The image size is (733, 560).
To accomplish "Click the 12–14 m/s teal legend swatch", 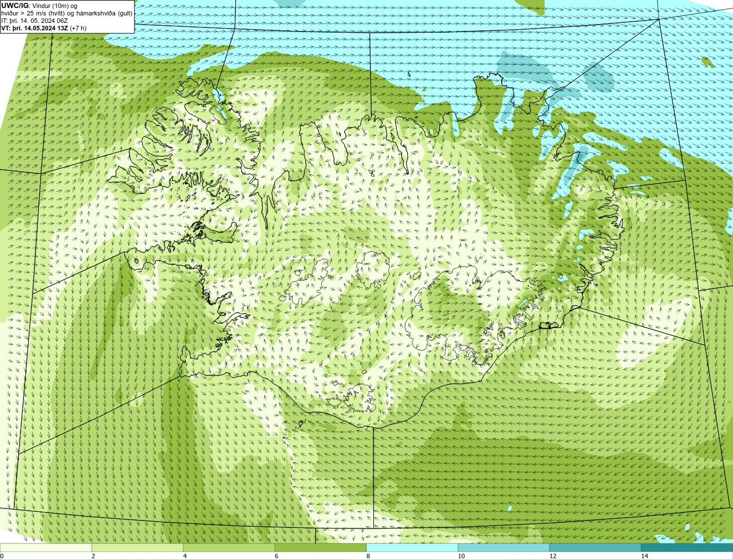I will coord(596,547).
